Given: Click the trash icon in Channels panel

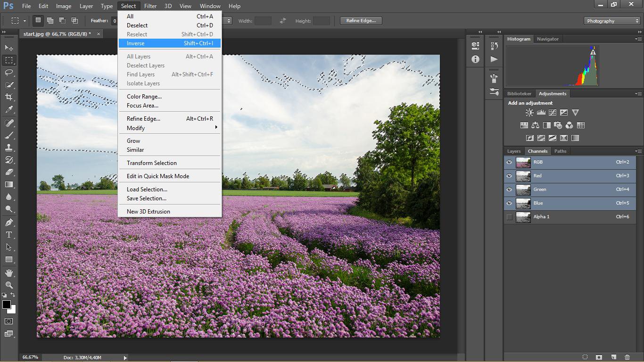Looking at the screenshot, I should [x=627, y=357].
